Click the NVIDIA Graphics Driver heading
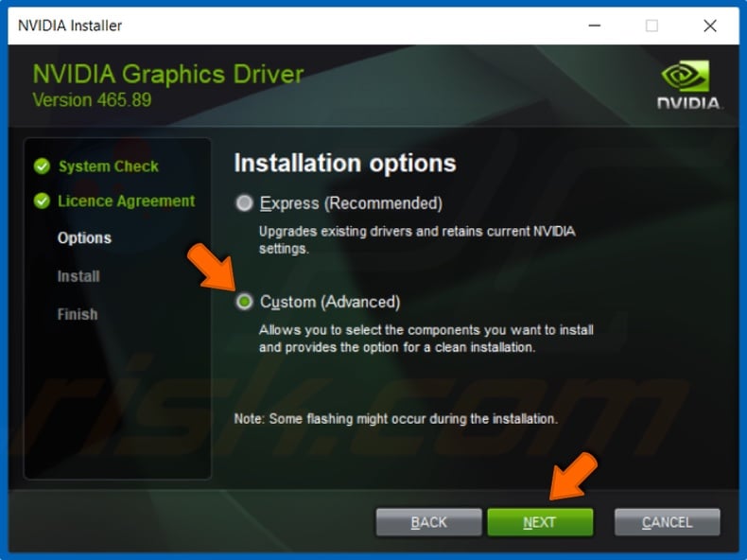Screen dimensions: 747x560 pos(168,75)
